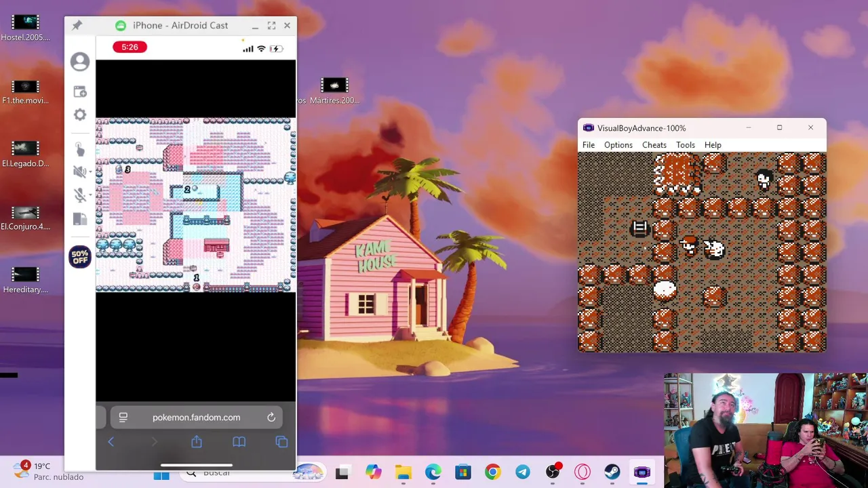868x488 pixels.
Task: Open Steam from the taskbar
Action: point(612,472)
